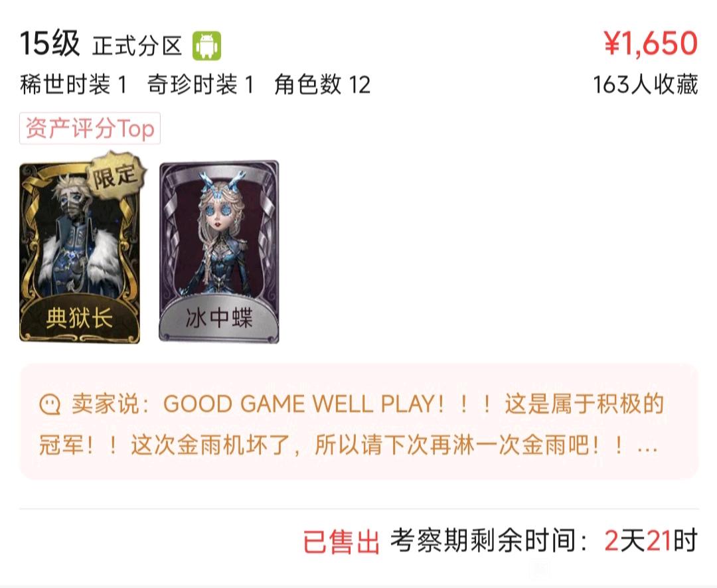Tap the green Android platform icon
This screenshot has width=717, height=588.
coord(206,46)
